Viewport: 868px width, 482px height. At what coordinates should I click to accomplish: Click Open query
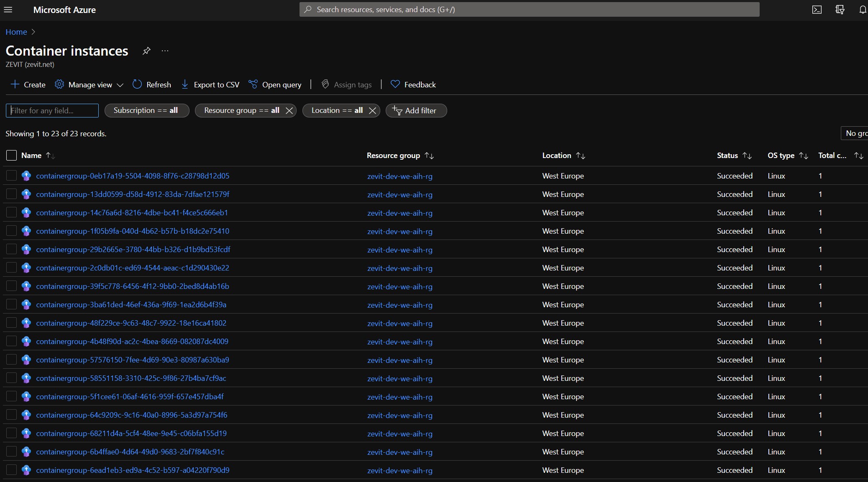tap(275, 85)
